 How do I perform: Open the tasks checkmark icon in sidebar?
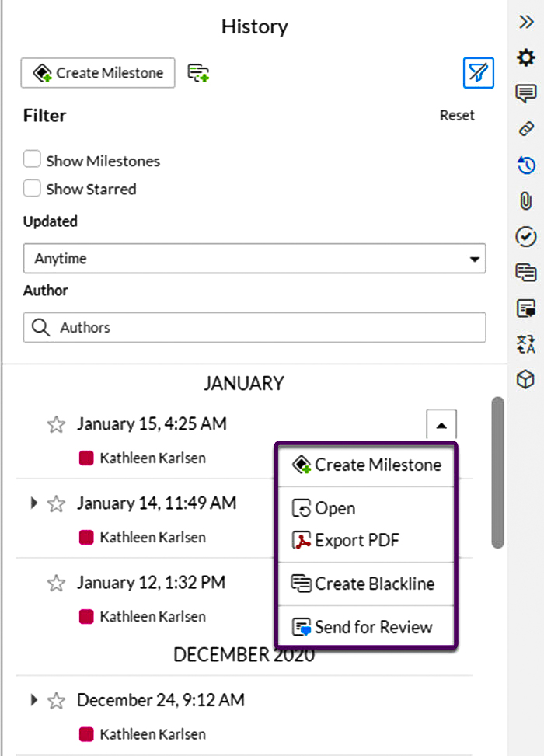pyautogui.click(x=525, y=237)
